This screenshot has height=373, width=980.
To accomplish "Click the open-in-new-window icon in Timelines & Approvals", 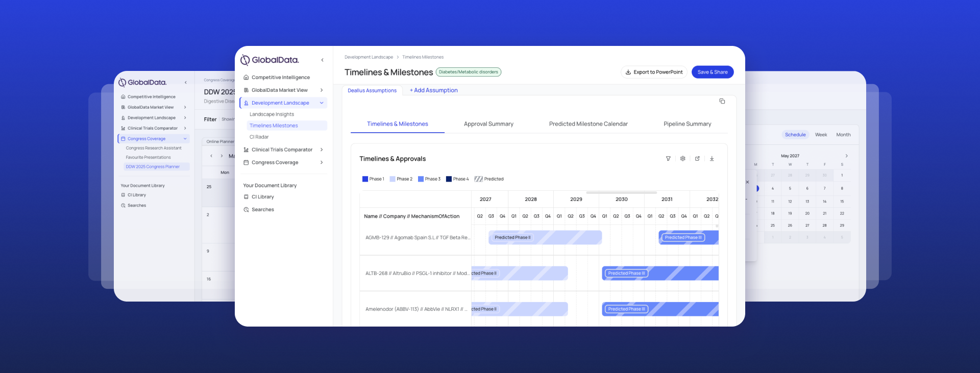I will click(697, 159).
